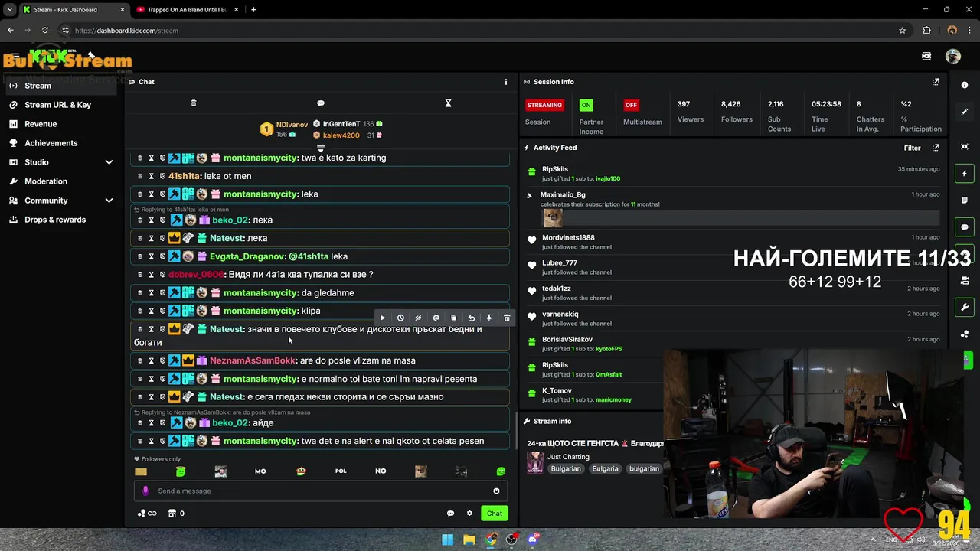Viewport: 980px width, 551px height.
Task: Click the play icon in message hover toolbar
Action: pos(383,318)
